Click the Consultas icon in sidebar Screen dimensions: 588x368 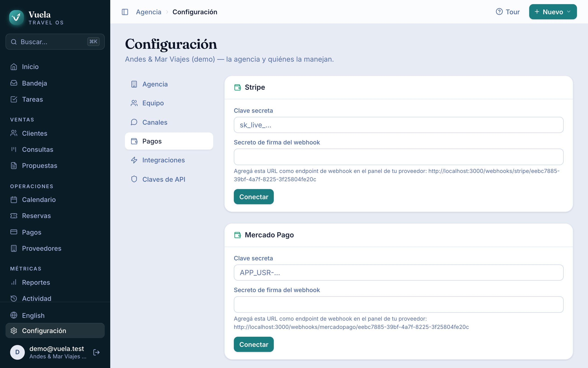click(x=14, y=149)
